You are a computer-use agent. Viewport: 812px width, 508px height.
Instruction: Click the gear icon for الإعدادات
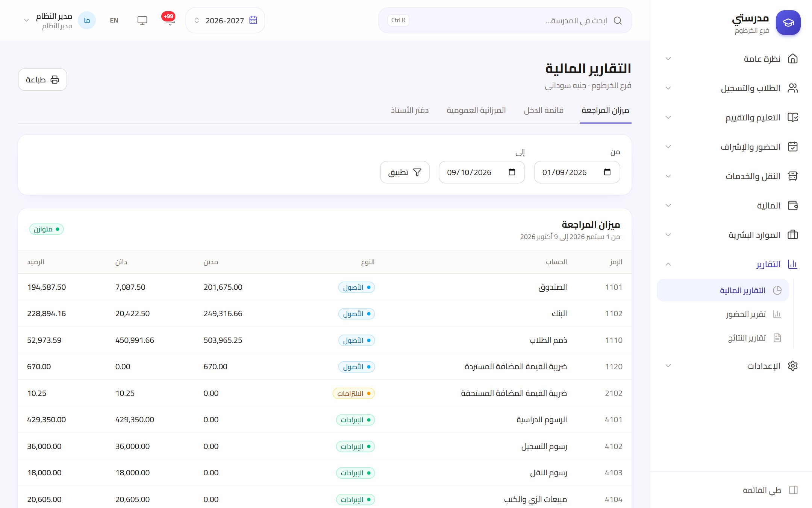tap(792, 366)
